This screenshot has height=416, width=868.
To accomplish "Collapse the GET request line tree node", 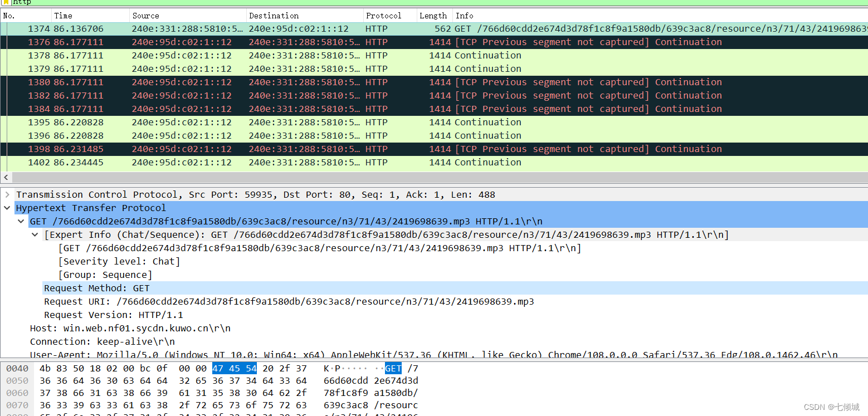I will point(21,222).
